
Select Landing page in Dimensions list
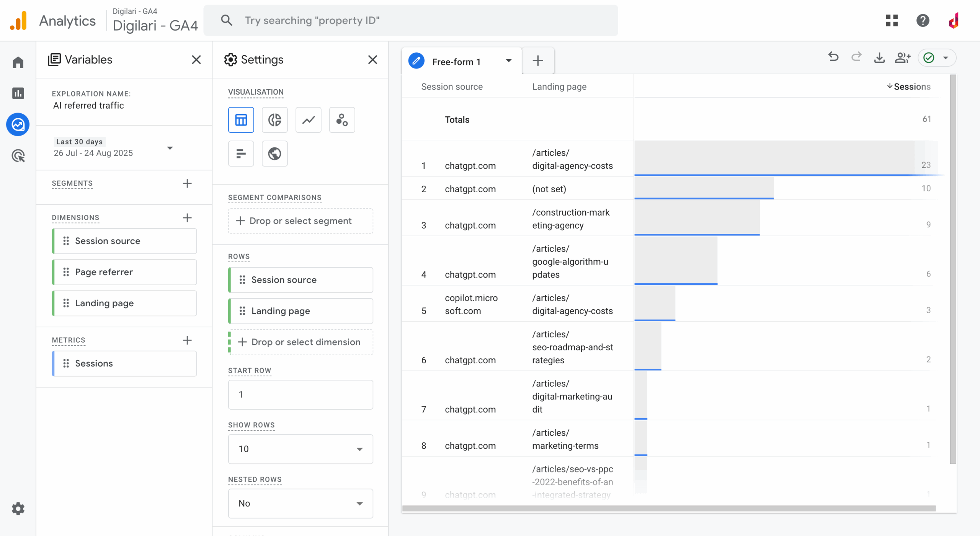124,303
